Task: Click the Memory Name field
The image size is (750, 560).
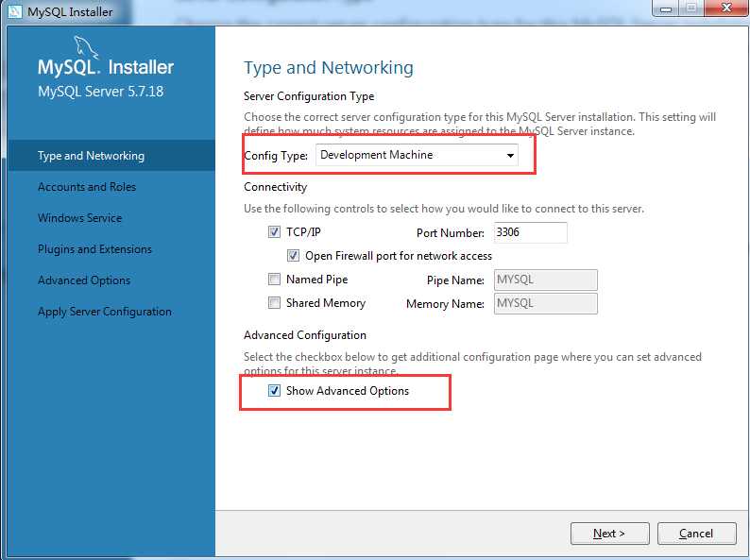Action: tap(546, 303)
